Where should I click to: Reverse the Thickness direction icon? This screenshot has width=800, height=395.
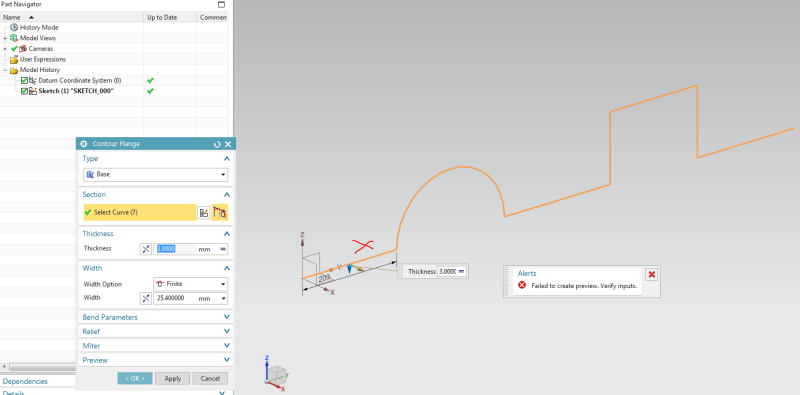[x=146, y=249]
